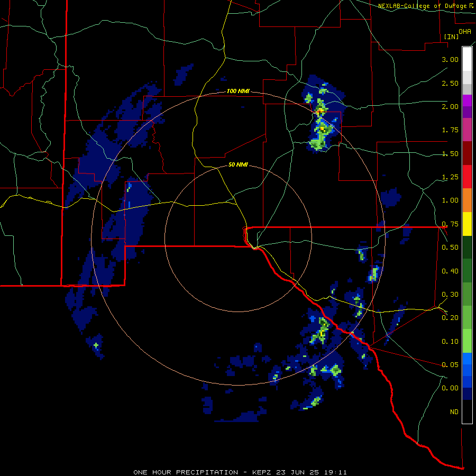476x476 pixels.
Task: Click the '2.00' legend value
Action: tap(450, 106)
